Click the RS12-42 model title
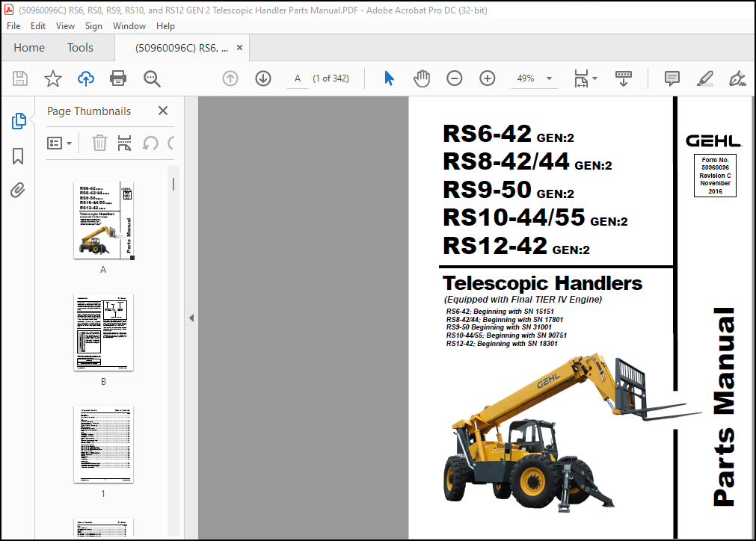Viewport: 756px width, 541px height. (x=517, y=246)
